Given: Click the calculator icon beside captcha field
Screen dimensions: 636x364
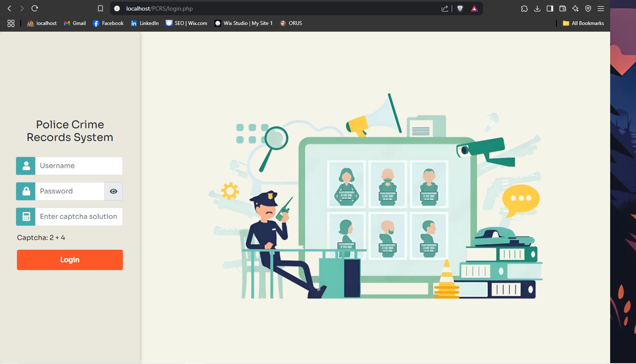Looking at the screenshot, I should (26, 217).
